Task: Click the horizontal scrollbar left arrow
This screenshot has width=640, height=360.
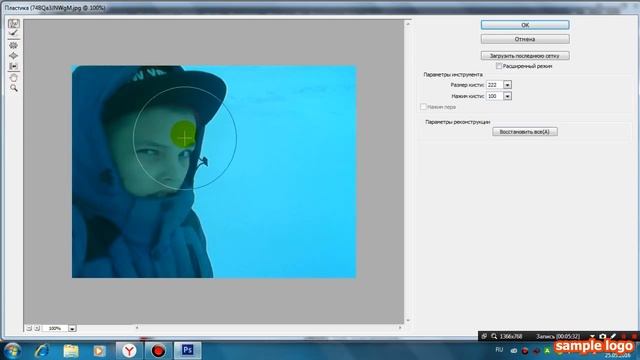Action: [x=137, y=328]
